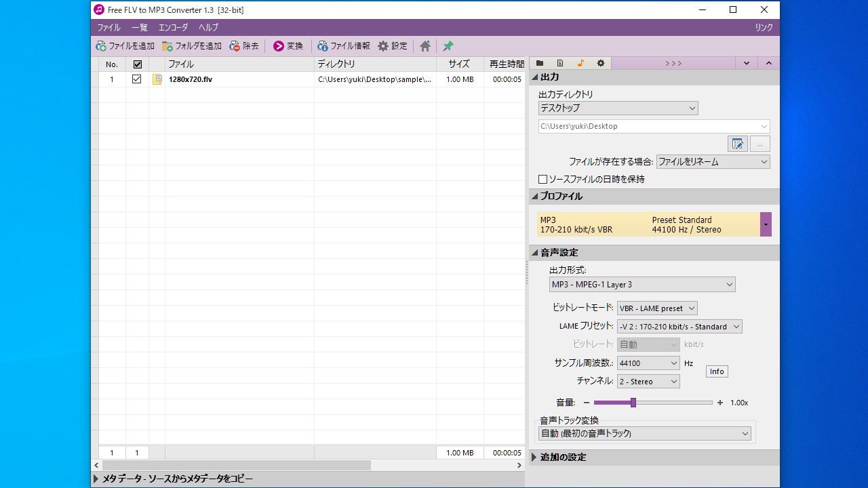The image size is (868, 488).
Task: Open the チャンネル 2 - Stereo dropdown
Action: [x=648, y=382]
